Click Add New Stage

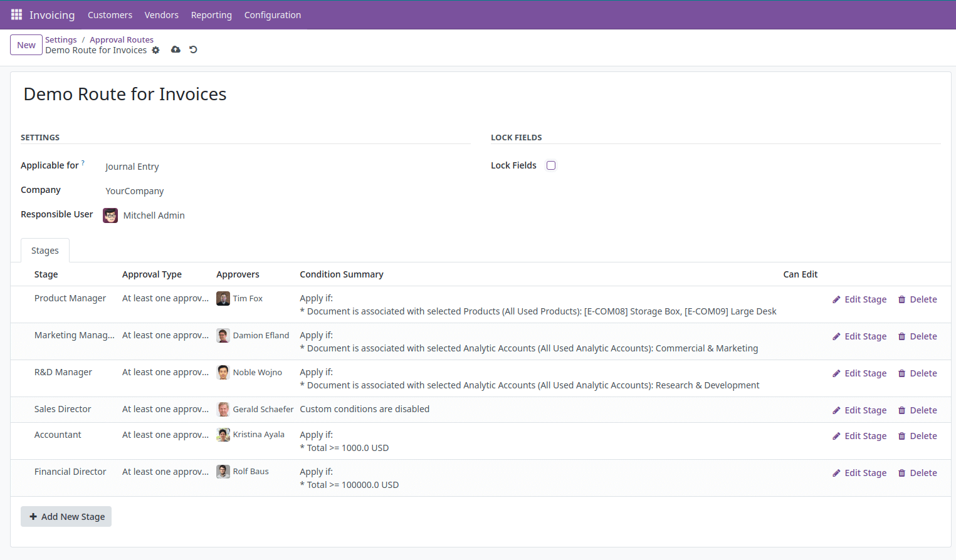pos(66,516)
